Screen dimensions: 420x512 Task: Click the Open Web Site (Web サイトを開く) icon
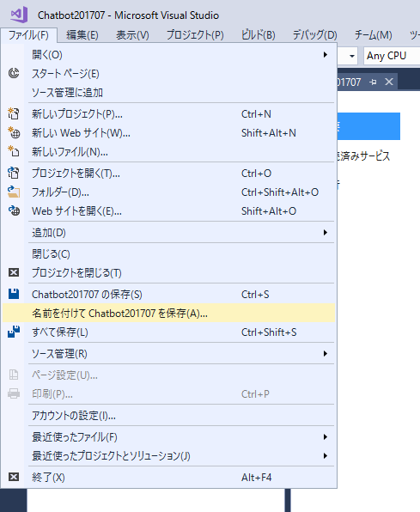click(x=14, y=210)
